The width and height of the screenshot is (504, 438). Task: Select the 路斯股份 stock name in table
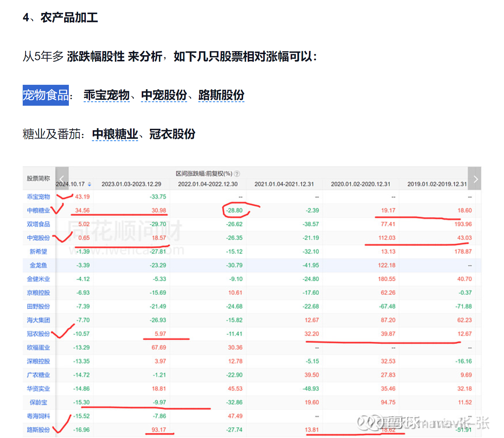tap(39, 430)
